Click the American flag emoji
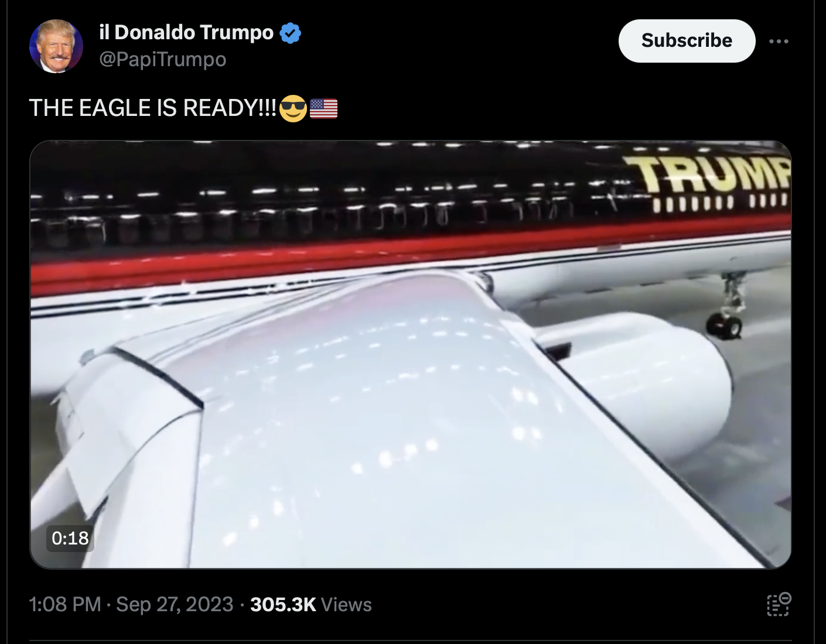 [323, 108]
